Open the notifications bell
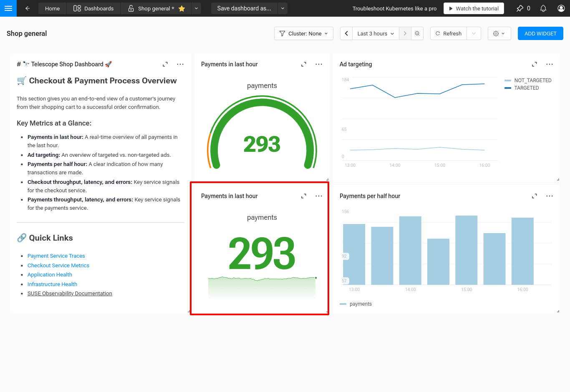 point(543,8)
